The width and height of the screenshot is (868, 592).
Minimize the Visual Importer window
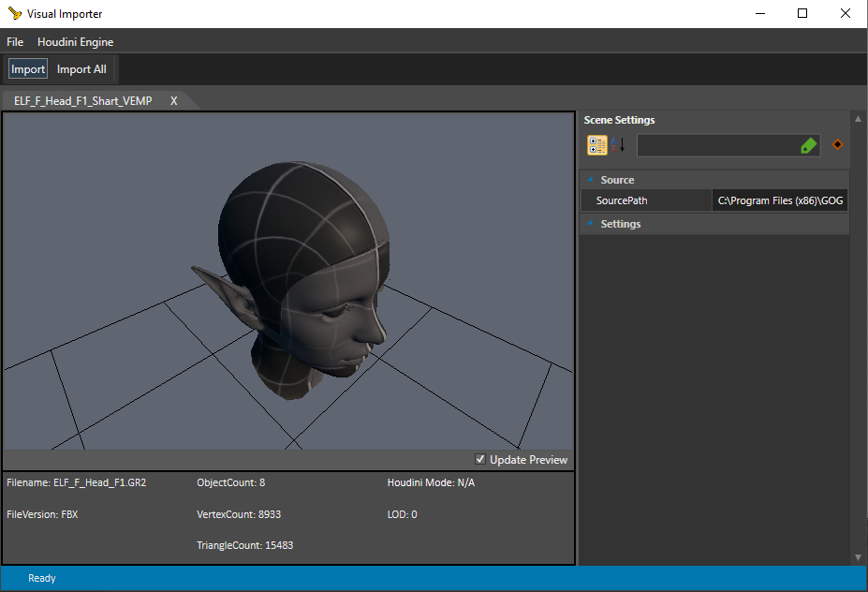[x=760, y=13]
